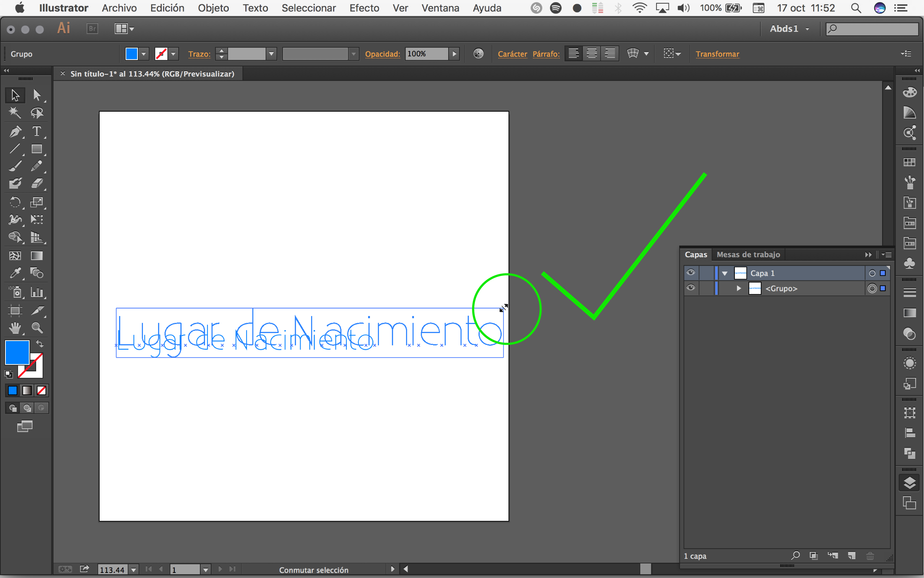Screen dimensions: 924x578
Task: Toggle visibility of Grupo sublayer
Action: coord(691,288)
